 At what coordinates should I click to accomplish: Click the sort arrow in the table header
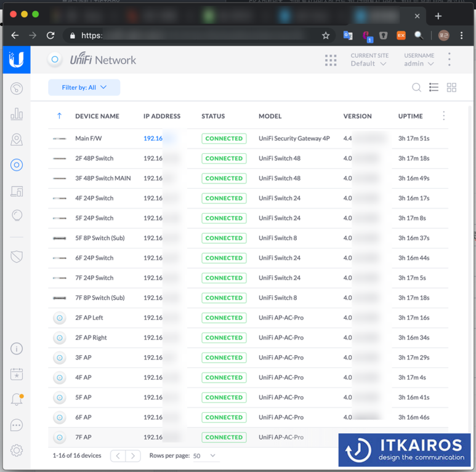59,116
